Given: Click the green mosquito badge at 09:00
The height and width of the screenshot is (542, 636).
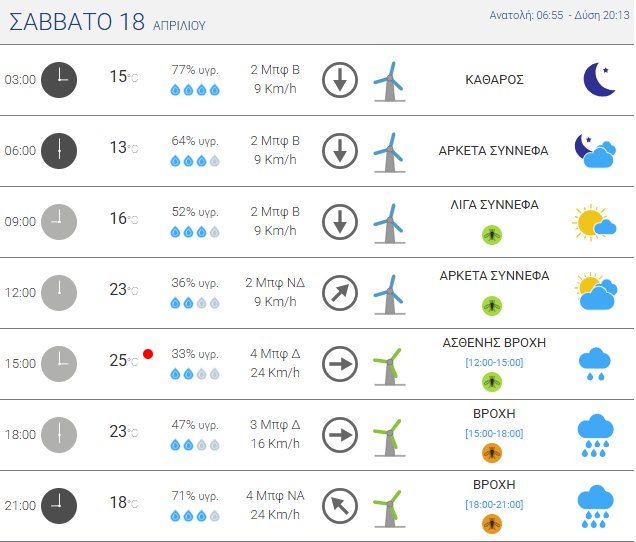Looking at the screenshot, I should tap(491, 234).
